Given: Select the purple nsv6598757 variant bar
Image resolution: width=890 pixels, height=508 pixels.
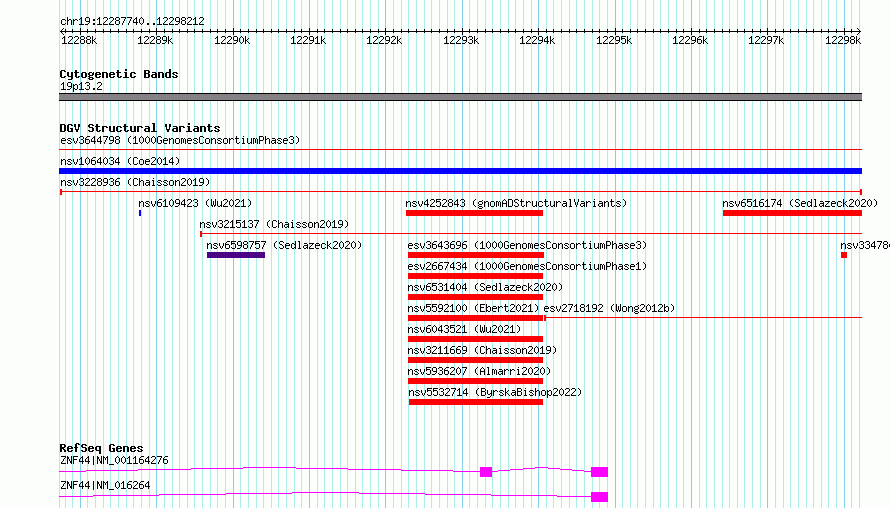Looking at the screenshot, I should pos(236,255).
